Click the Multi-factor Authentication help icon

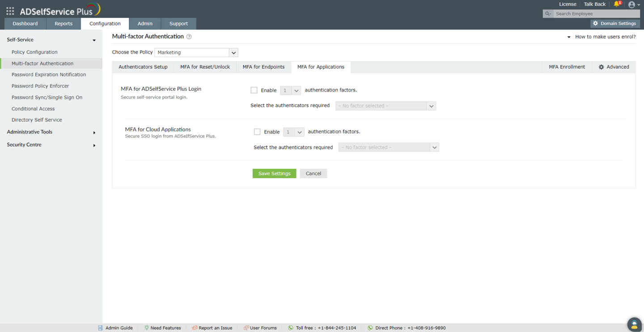(x=189, y=37)
